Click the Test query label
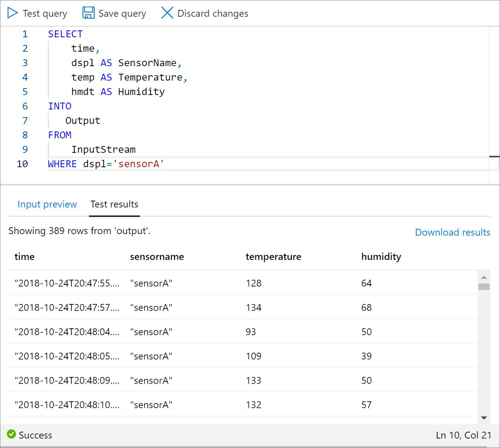 tap(45, 14)
